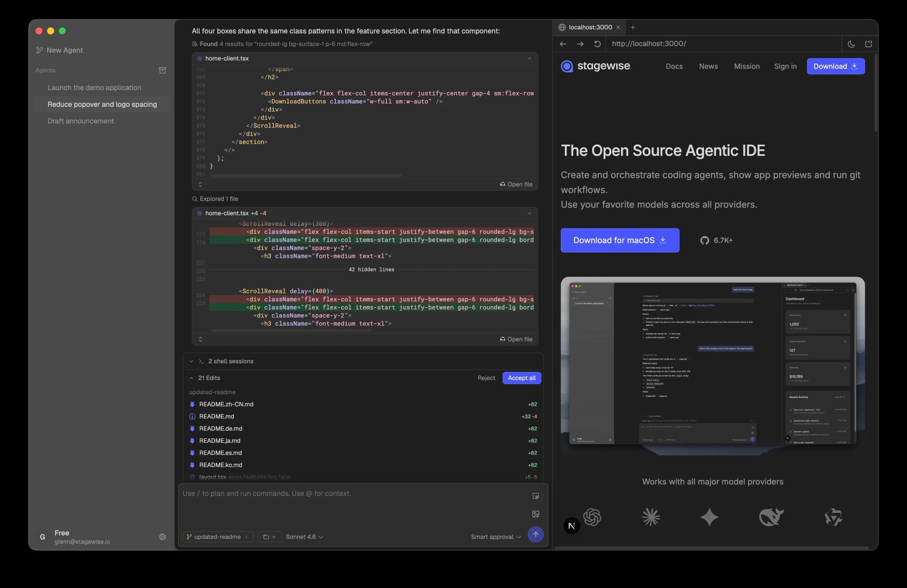Click the Gemini sparkle logo
907x588 pixels.
(x=709, y=517)
